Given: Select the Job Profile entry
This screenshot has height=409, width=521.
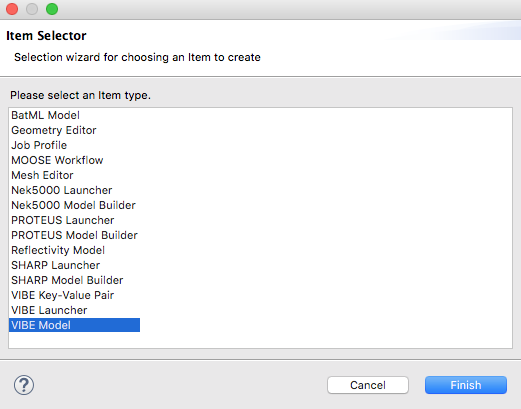Looking at the screenshot, I should click(39, 145).
